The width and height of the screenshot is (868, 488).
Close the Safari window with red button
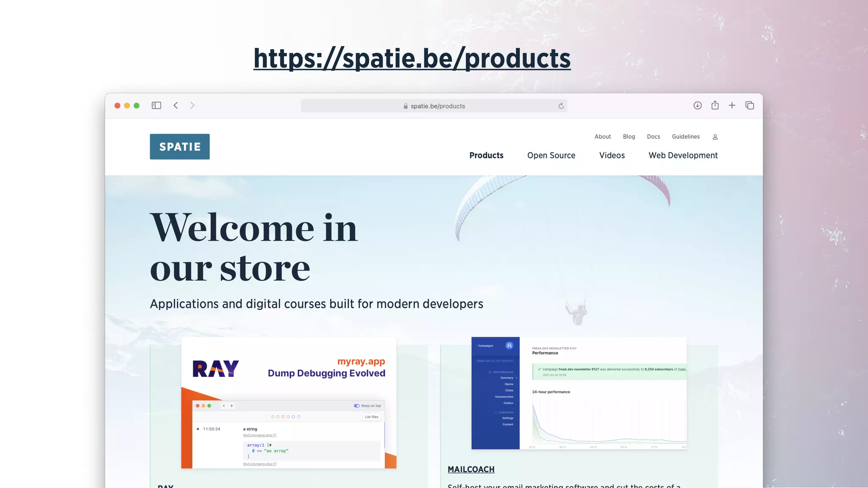[117, 105]
